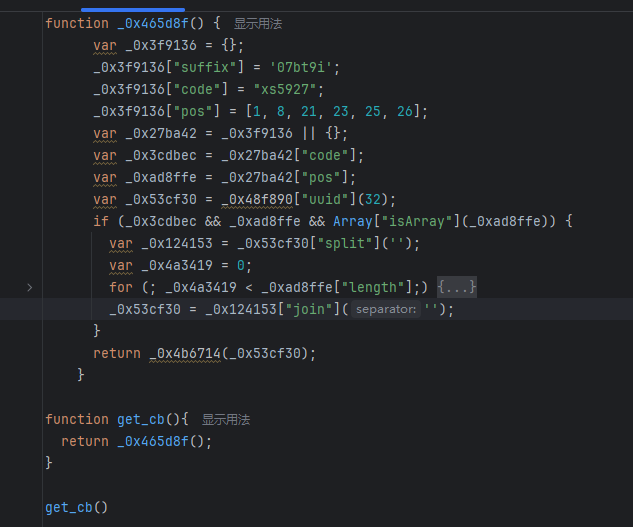Click the get_cb() call on last line
This screenshot has height=527, width=633.
tap(76, 507)
